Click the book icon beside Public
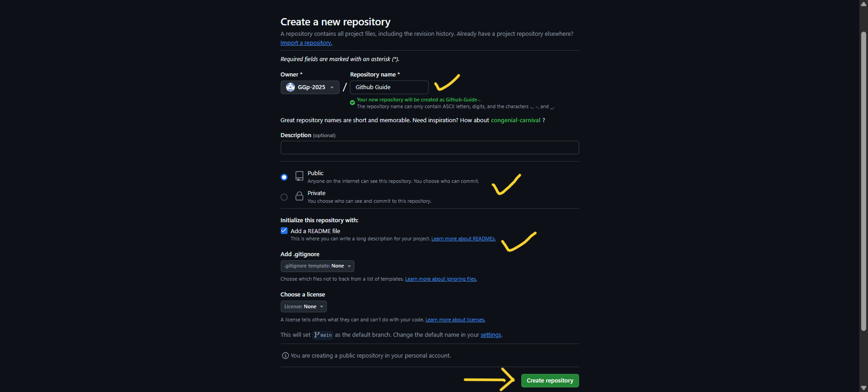Viewport: 868px width, 392px height. (x=299, y=177)
